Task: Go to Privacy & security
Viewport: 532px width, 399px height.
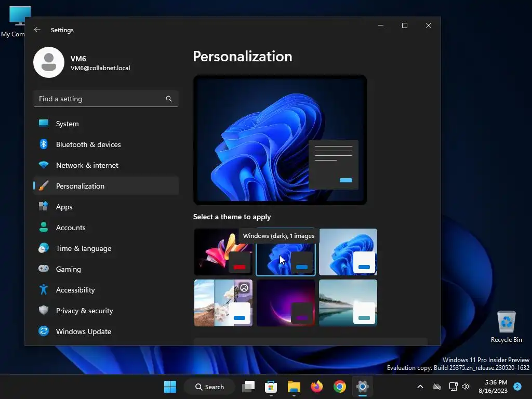Action: coord(106,310)
